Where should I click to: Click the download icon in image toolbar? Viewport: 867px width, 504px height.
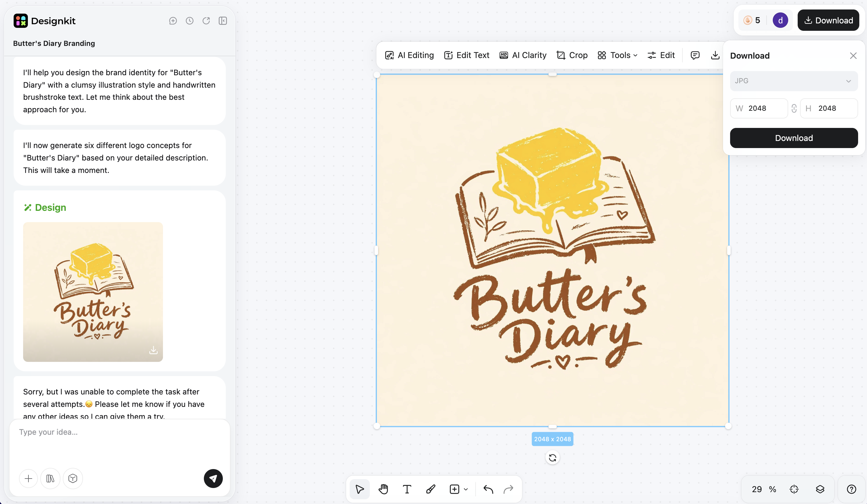click(x=715, y=55)
